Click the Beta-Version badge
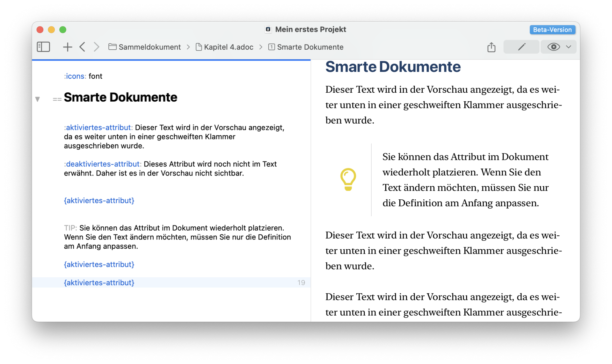 coord(552,30)
